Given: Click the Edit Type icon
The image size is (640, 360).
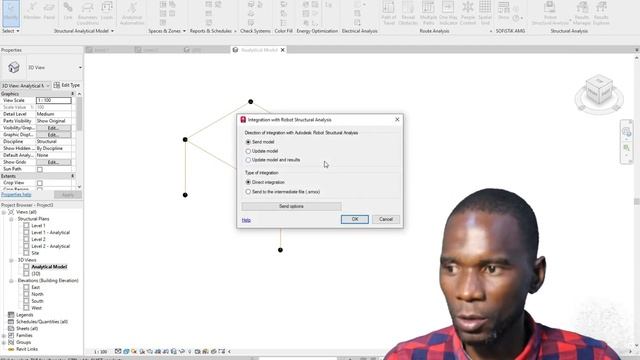Looking at the screenshot, I should (x=57, y=85).
